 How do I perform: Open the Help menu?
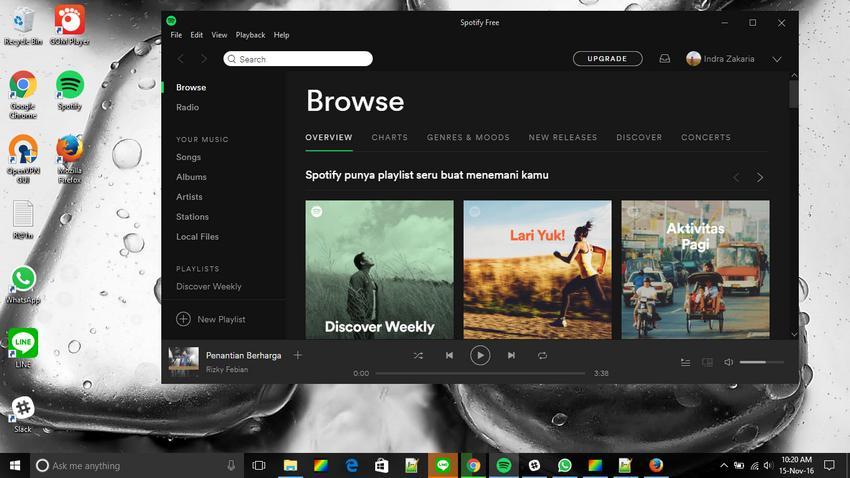point(281,35)
